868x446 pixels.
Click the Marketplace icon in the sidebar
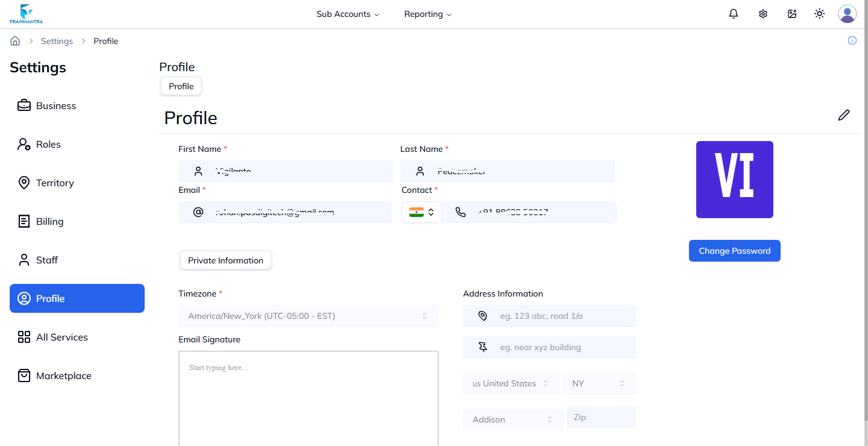pyautogui.click(x=24, y=375)
